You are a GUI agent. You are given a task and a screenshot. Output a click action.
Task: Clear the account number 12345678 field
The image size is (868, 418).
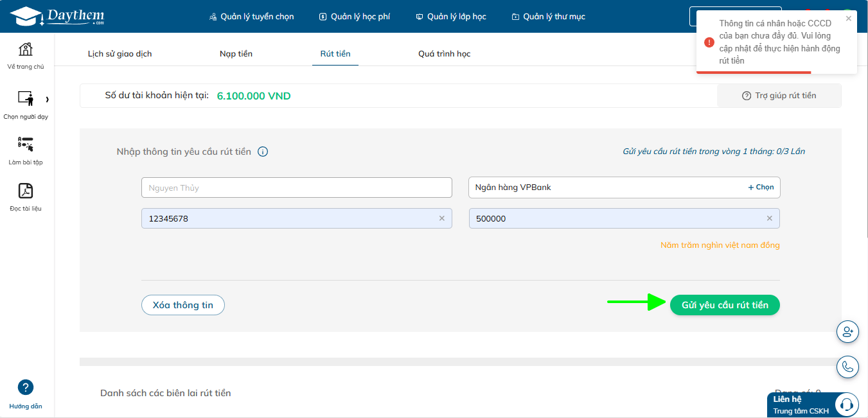(x=442, y=218)
